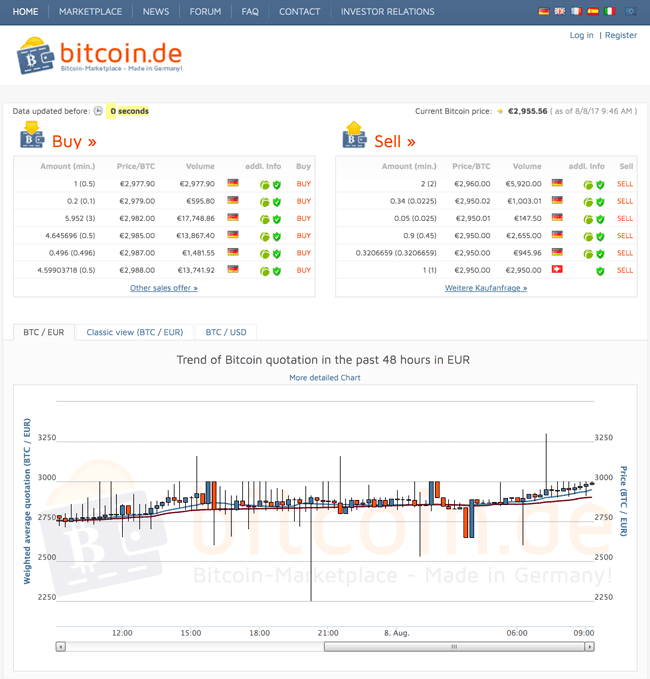Click BUY for the €2,985.00 offer

pyautogui.click(x=304, y=236)
